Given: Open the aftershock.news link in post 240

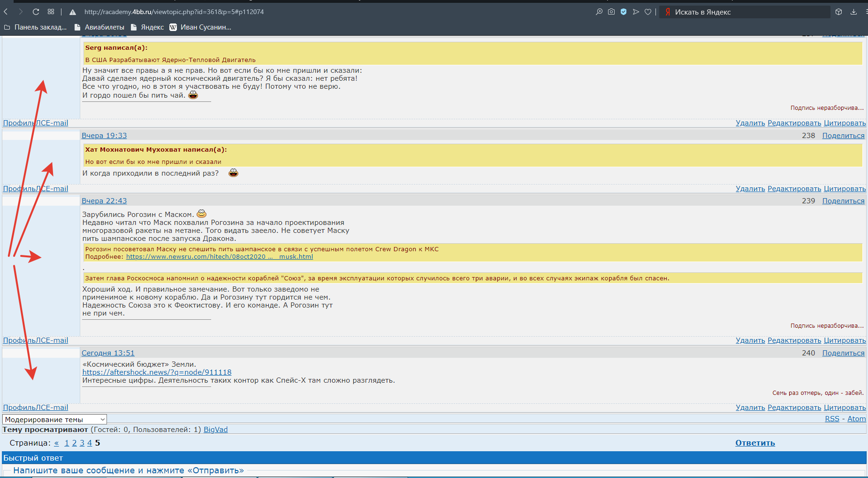Looking at the screenshot, I should click(157, 372).
